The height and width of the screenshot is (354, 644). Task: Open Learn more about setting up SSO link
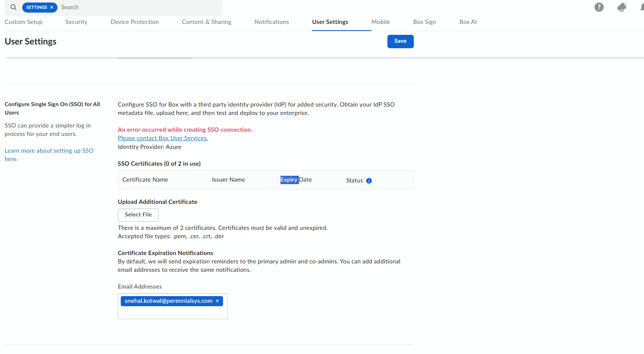[x=49, y=151]
